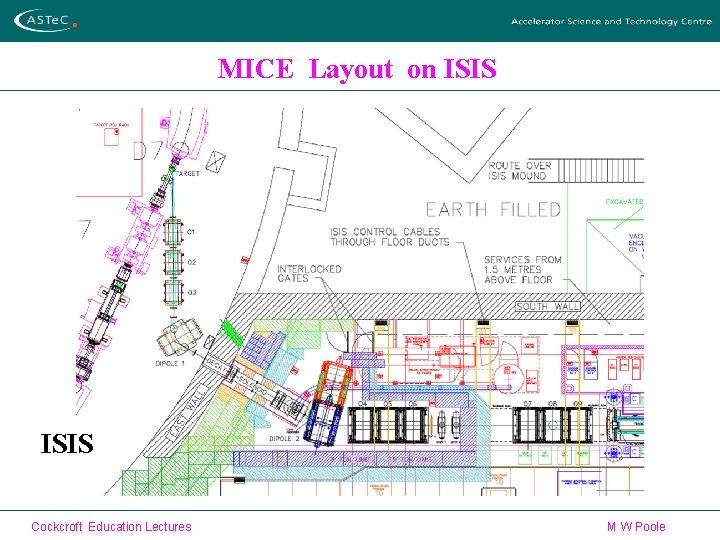720x540 pixels.
Task: Click the striped route over mound stairs
Action: [601, 170]
